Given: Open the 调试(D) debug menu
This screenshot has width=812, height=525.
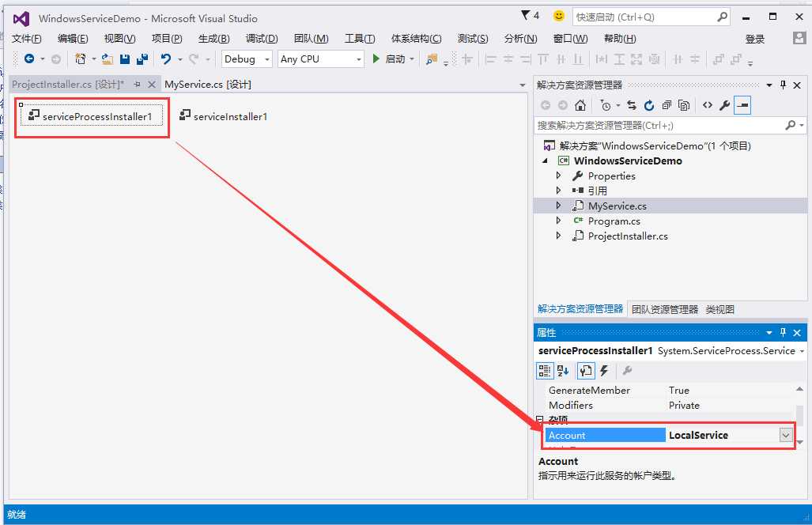Looking at the screenshot, I should 262,38.
